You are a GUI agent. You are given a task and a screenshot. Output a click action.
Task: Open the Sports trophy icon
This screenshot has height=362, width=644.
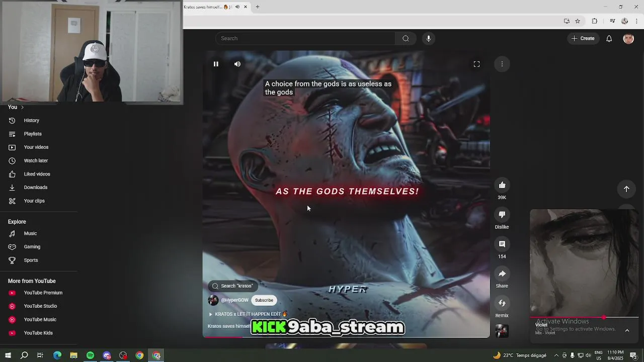coord(12,260)
